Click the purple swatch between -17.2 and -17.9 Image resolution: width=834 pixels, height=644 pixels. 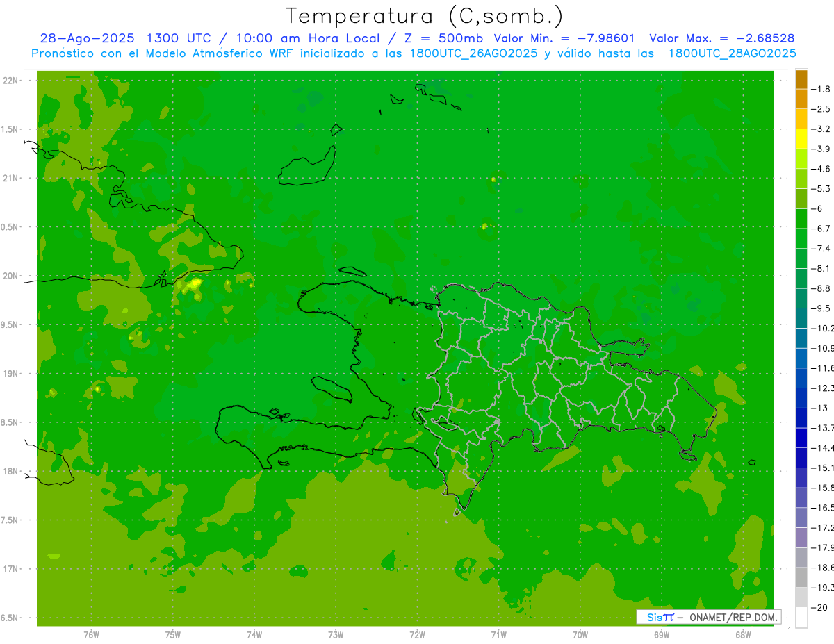(x=801, y=537)
